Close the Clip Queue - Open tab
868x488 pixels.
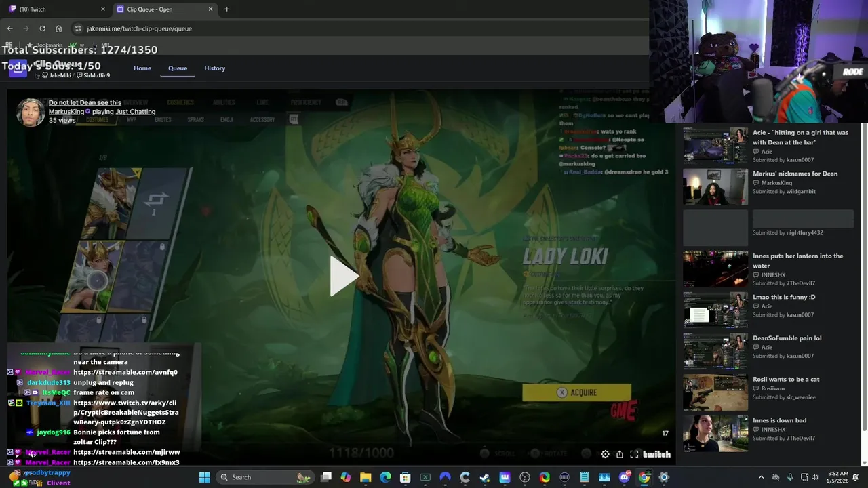210,9
